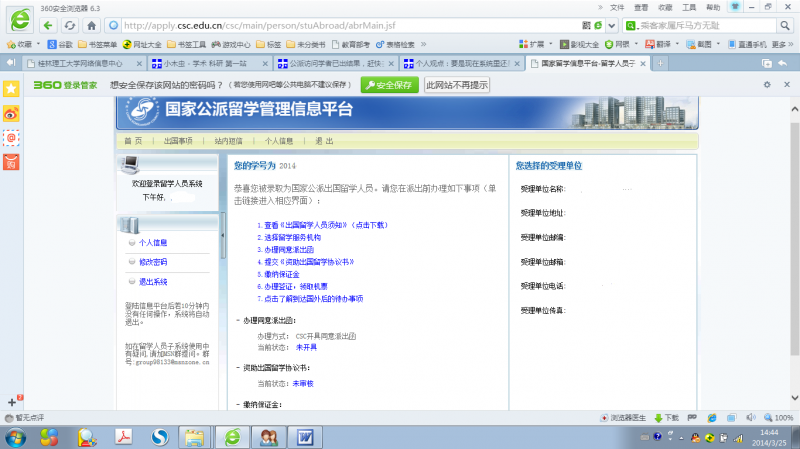Image resolution: width=800 pixels, height=449 pixels.
Task: Switch to the 桂林理工大学网络信息中心 tab
Action: tap(84, 63)
